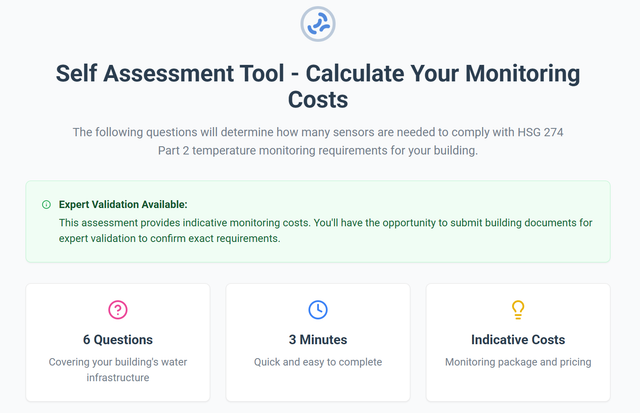
Task: Select the 'Indicative Costs' card title
Action: pyautogui.click(x=518, y=340)
